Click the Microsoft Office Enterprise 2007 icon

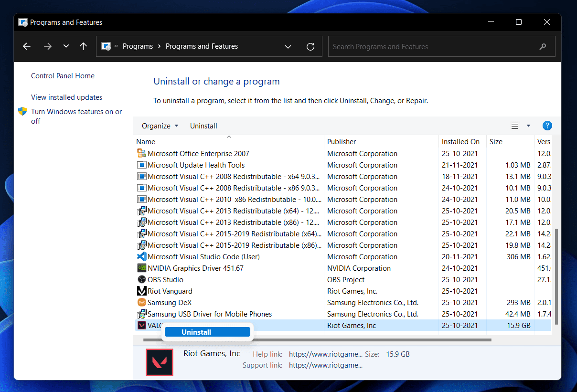coord(141,153)
